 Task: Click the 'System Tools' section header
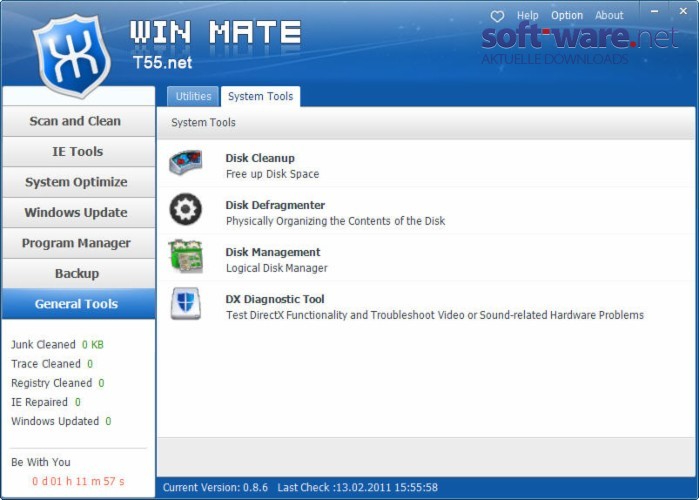click(203, 123)
